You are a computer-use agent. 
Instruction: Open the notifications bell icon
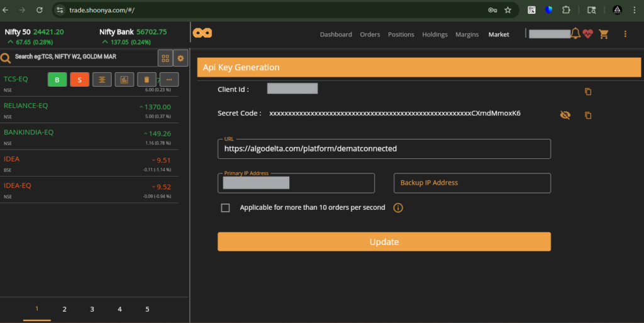(575, 34)
